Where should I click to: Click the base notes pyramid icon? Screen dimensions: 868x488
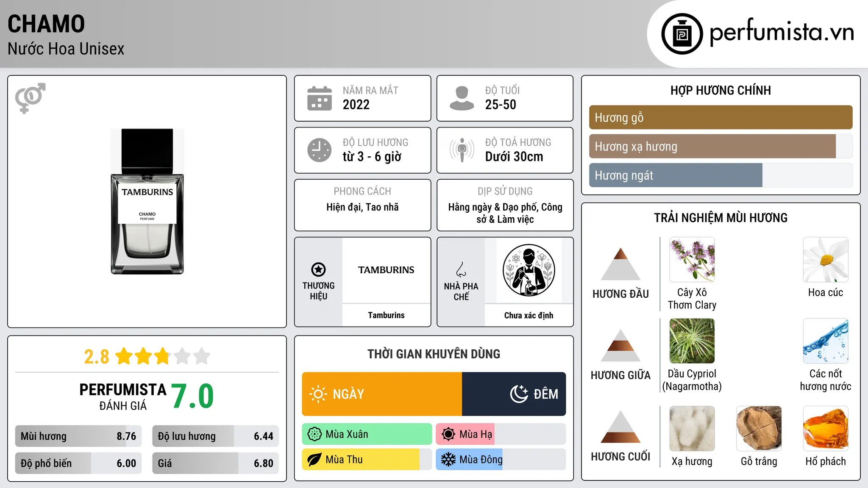tap(620, 427)
